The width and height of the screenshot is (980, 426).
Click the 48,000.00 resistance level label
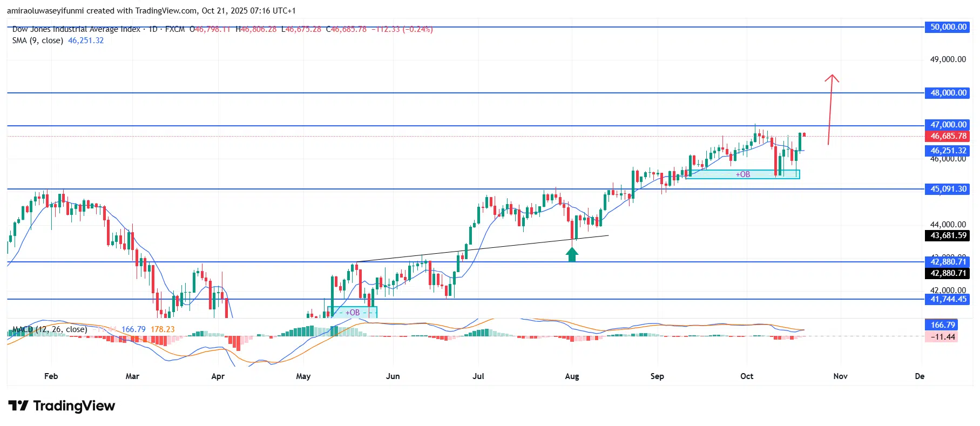click(948, 93)
